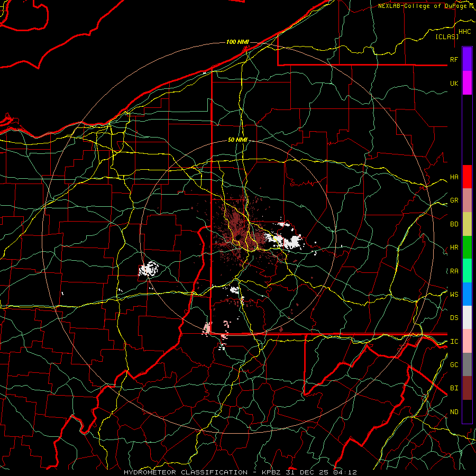
Task: Click the 'HR' legend label
Action: point(454,248)
